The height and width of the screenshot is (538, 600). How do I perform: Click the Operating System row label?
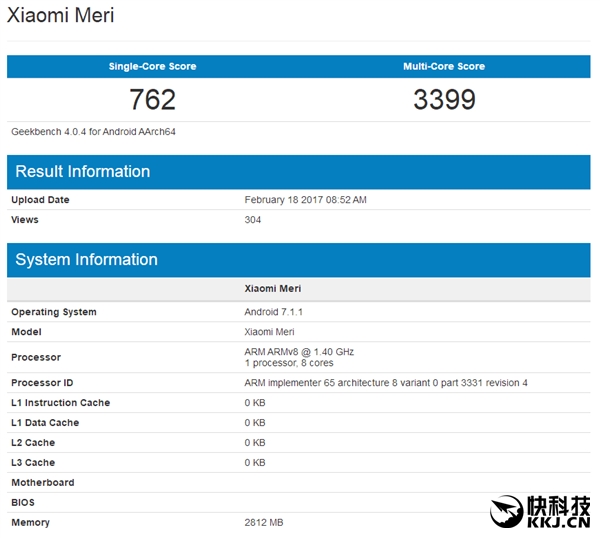[x=54, y=312]
